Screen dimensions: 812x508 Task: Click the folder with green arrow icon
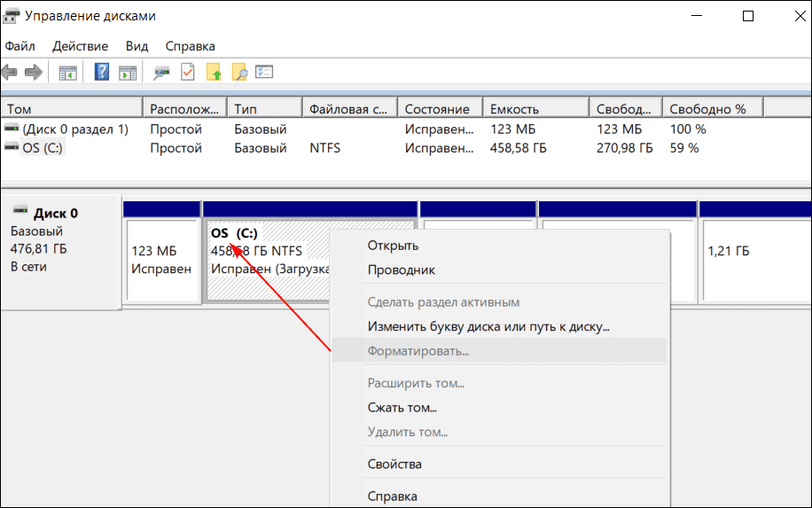coord(214,73)
